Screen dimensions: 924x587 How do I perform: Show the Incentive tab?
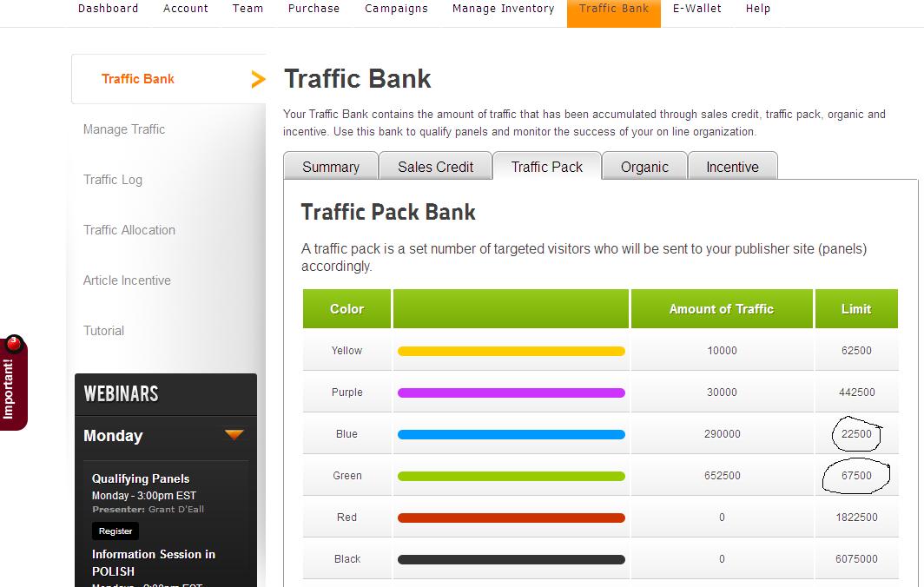(x=732, y=166)
